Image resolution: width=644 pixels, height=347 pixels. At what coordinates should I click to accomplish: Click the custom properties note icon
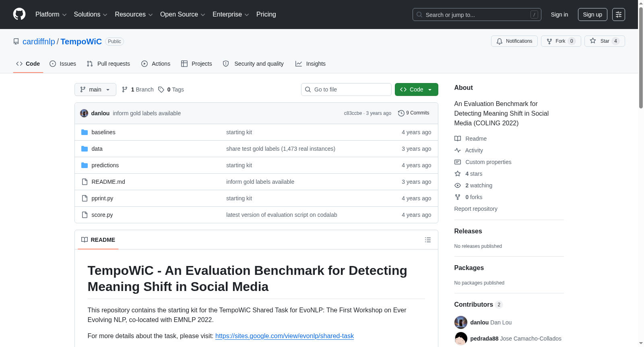(x=458, y=162)
